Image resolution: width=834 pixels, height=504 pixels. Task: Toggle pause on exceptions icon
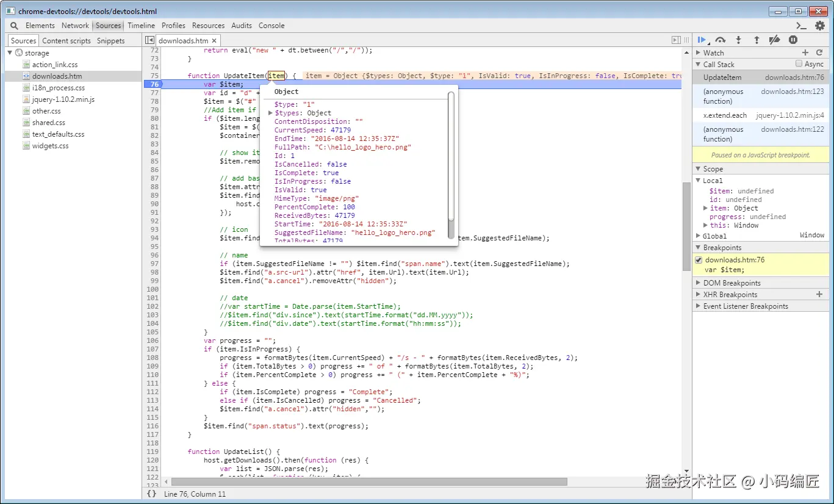point(793,40)
